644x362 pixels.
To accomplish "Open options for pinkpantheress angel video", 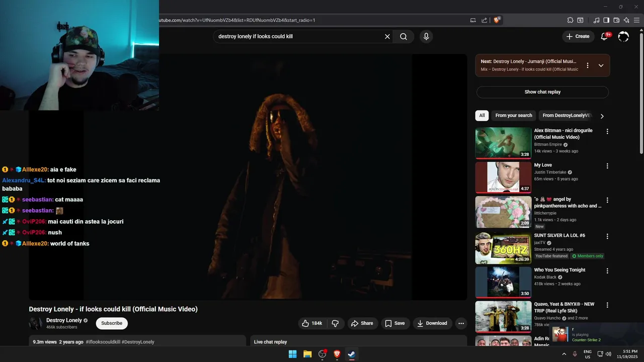I will pos(607,200).
